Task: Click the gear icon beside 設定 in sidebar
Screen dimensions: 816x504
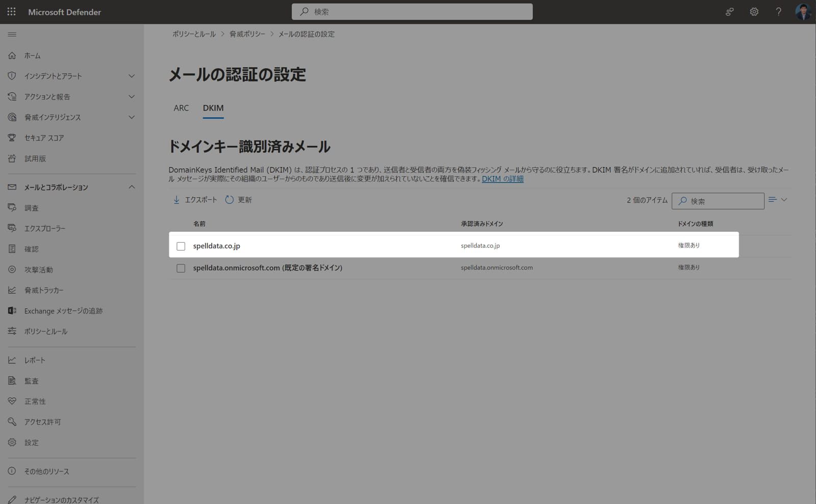Action: pos(12,442)
